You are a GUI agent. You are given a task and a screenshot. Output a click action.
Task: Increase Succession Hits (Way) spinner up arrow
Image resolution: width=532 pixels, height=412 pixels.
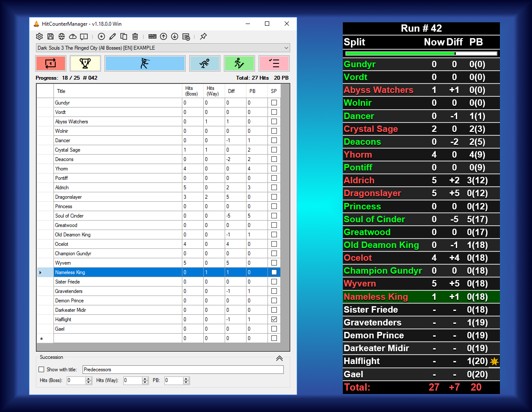click(x=145, y=379)
